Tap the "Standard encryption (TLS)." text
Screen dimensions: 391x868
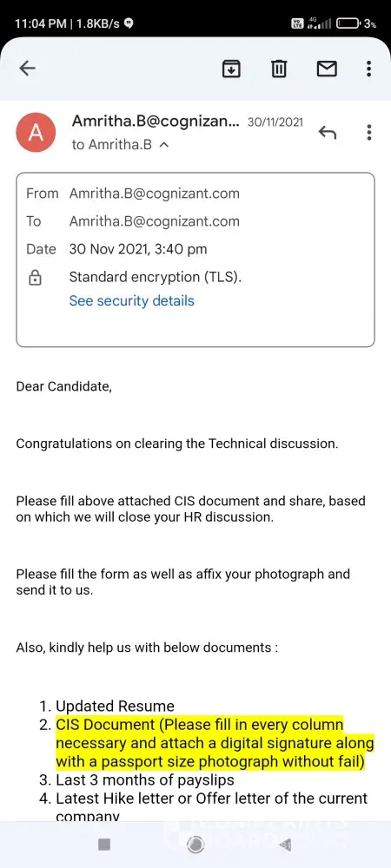pos(156,277)
